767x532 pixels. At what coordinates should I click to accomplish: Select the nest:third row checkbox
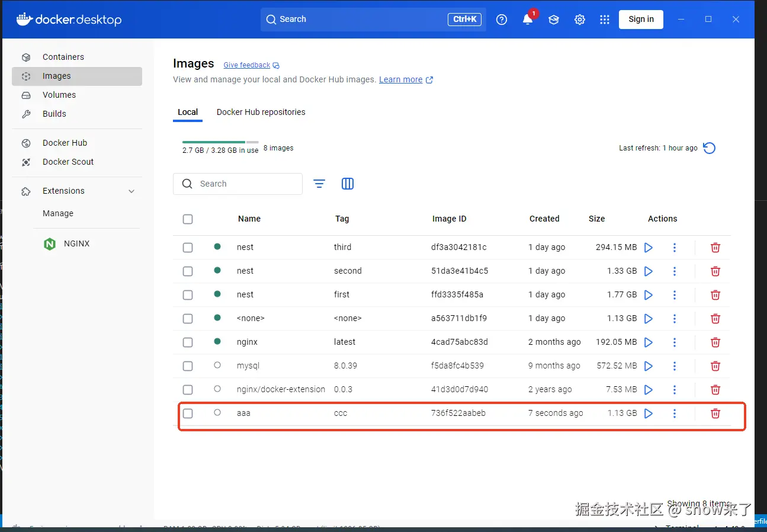pos(188,248)
